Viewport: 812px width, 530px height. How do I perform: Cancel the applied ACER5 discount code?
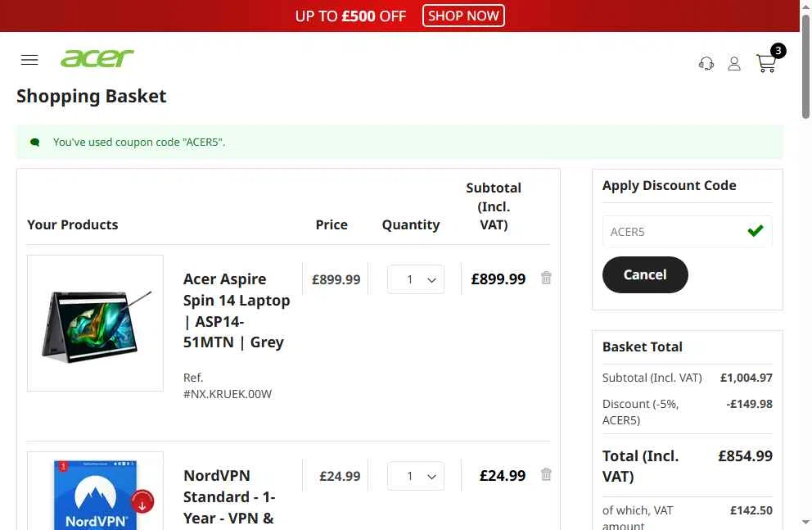(x=645, y=274)
